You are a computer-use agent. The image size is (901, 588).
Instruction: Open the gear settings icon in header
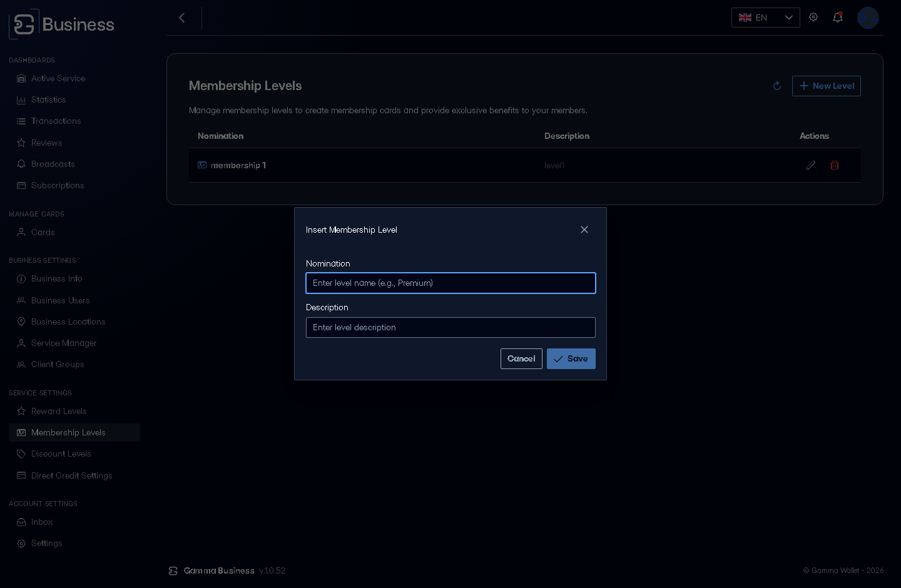813,18
